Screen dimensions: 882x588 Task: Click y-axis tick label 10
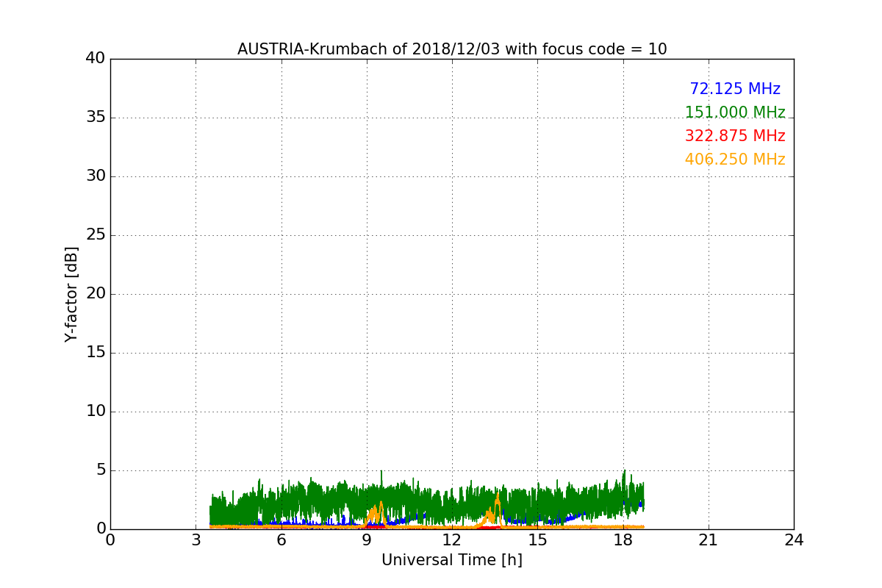(x=96, y=412)
